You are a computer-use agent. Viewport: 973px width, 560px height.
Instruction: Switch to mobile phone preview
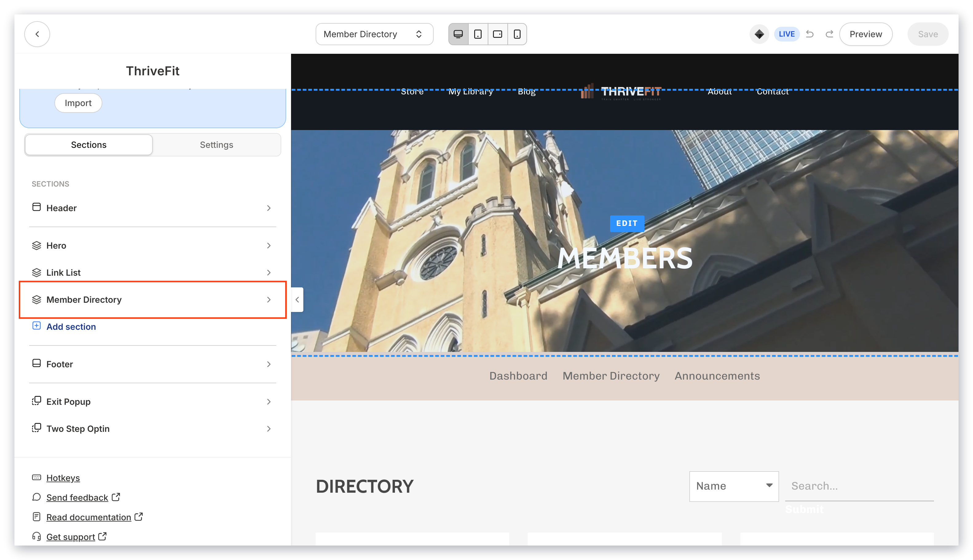pyautogui.click(x=517, y=34)
